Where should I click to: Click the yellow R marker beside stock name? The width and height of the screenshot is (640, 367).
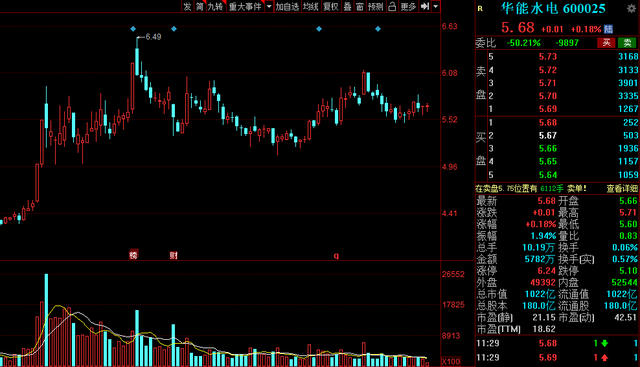click(480, 9)
